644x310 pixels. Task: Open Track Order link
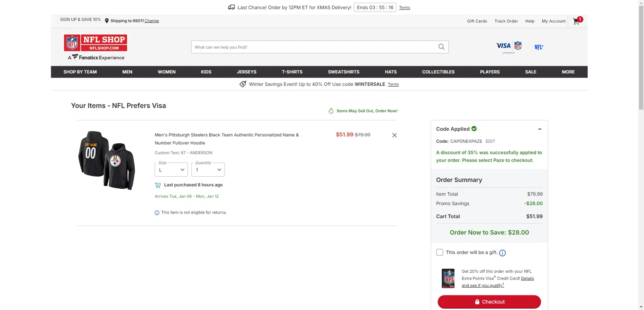[506, 21]
